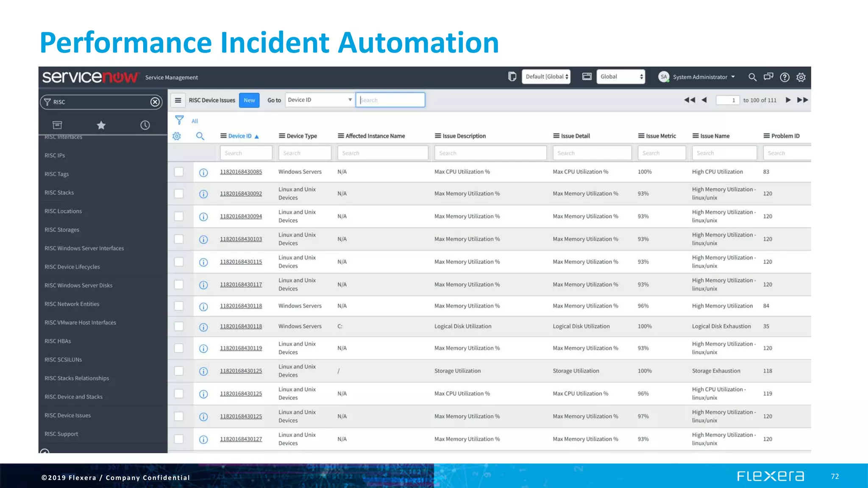Check the row for device 11820168430094
Viewport: 868px width, 488px height.
(179, 216)
